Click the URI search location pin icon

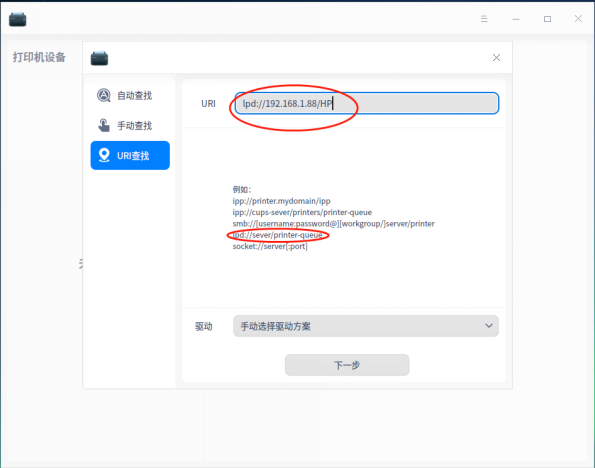(104, 155)
